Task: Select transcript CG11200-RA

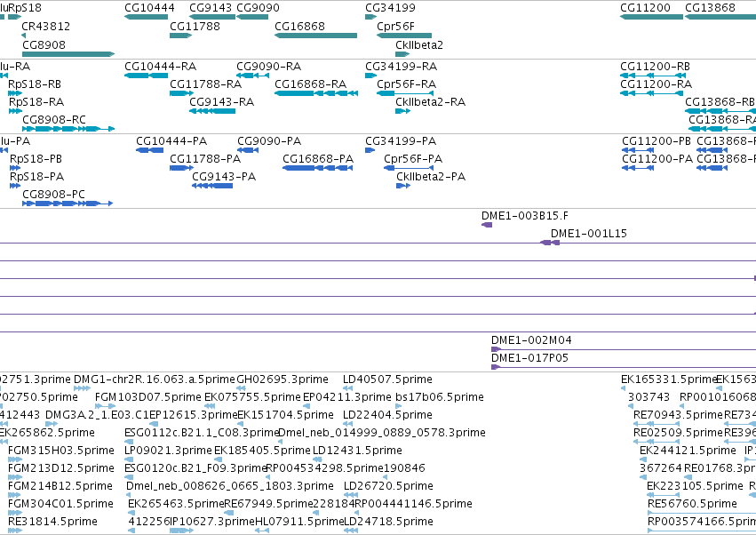Action: click(651, 93)
